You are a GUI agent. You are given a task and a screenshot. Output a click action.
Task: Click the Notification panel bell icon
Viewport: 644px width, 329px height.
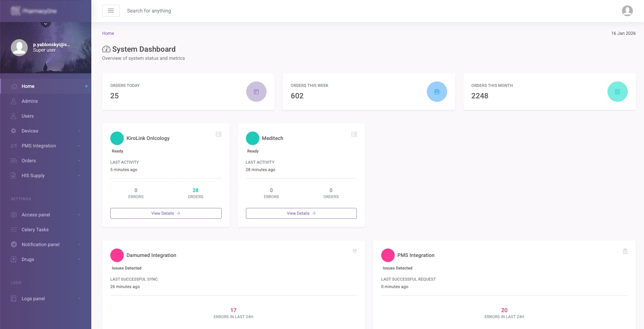[14, 244]
